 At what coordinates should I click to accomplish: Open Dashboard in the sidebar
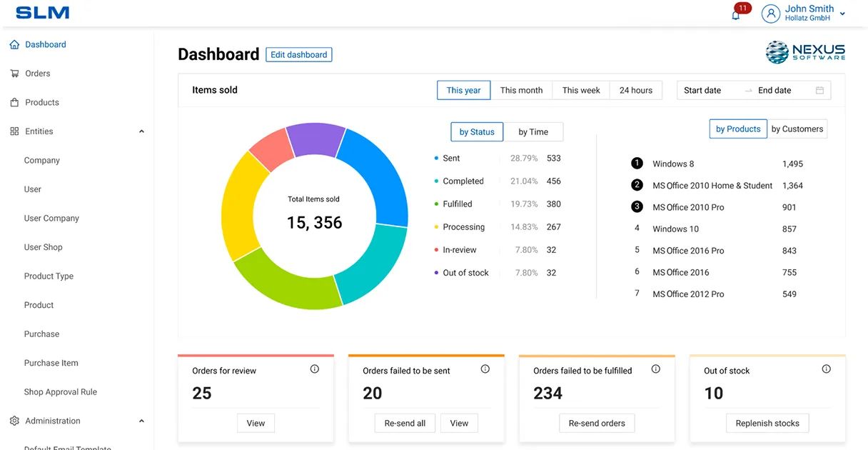click(x=46, y=44)
